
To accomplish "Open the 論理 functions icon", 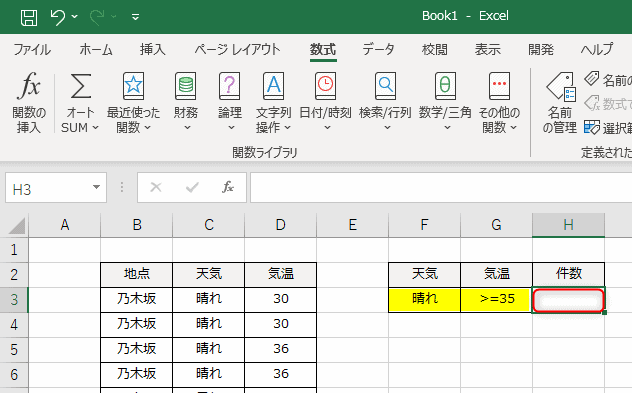I will coord(230,86).
